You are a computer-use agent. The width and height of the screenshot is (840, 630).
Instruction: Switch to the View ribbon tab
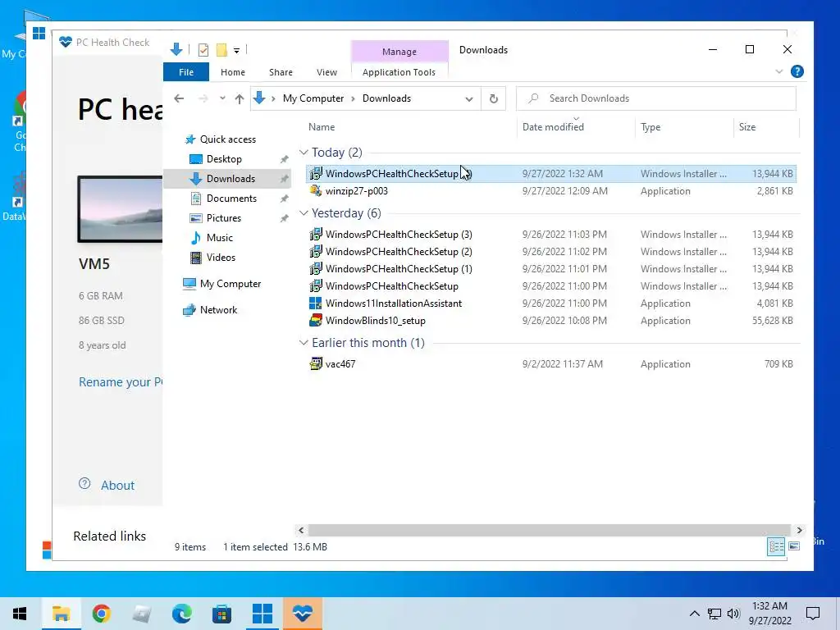click(x=326, y=72)
